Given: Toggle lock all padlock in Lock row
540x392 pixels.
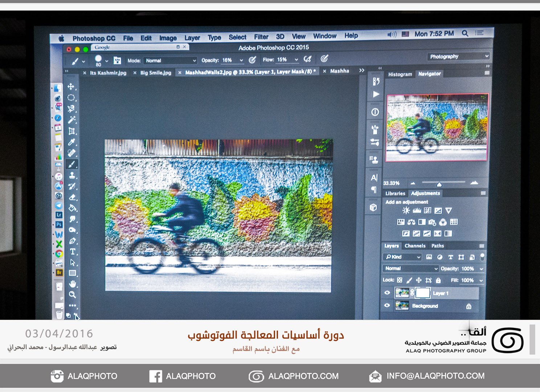Looking at the screenshot, I should [438, 280].
